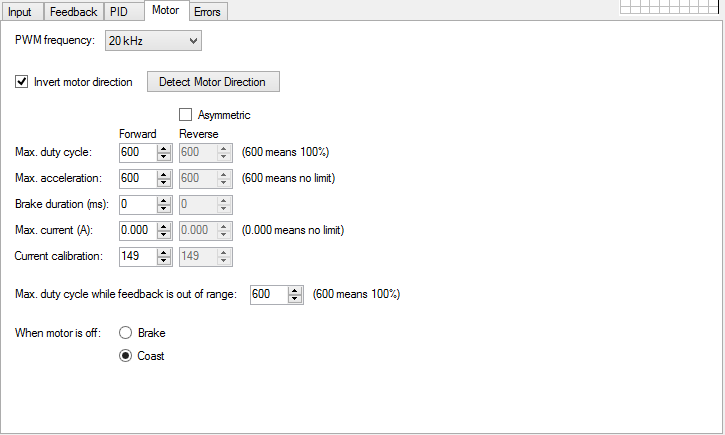Viewport: 725px width, 435px height.
Task: Decrease Forward brake duration with down arrow
Action: (x=164, y=208)
